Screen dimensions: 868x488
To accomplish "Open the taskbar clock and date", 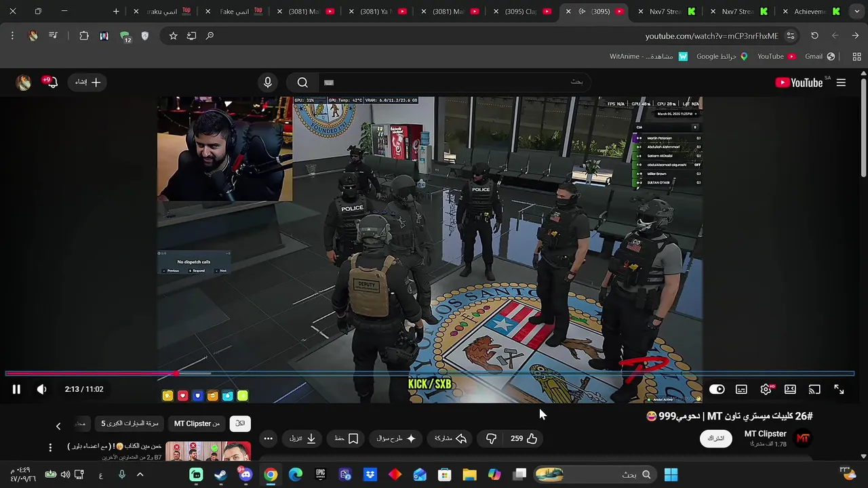I will pos(20,474).
